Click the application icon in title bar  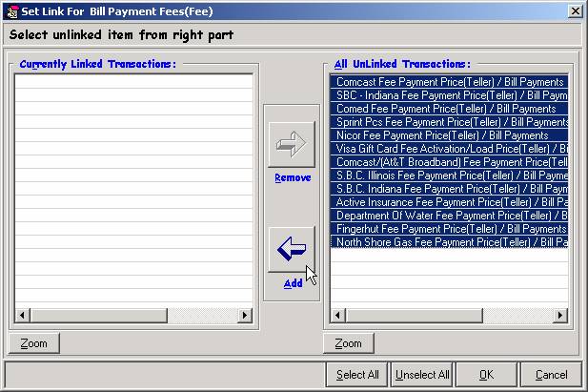pyautogui.click(x=12, y=11)
